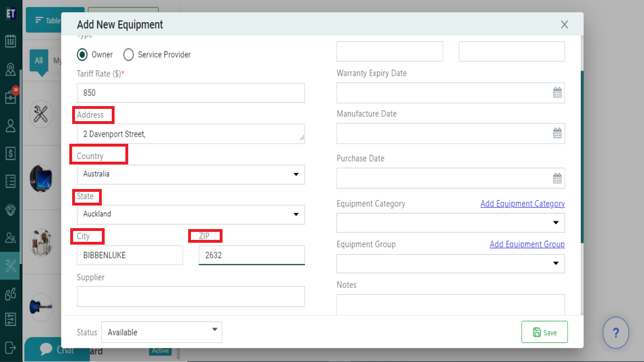Expand the State dropdown showing Auckland

(191, 214)
